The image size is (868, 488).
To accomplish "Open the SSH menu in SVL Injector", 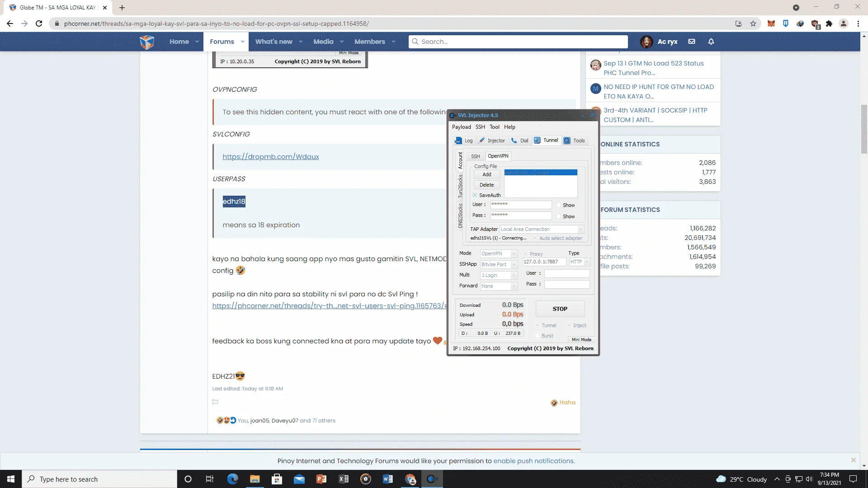I will coord(480,127).
